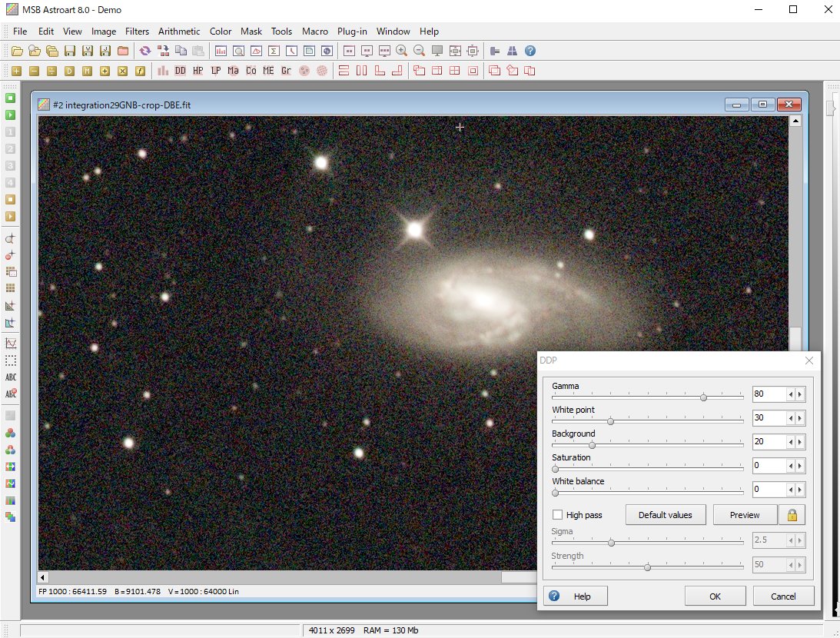Click the Sigma statistics toolbar icon
The image size is (840, 638).
(x=274, y=52)
